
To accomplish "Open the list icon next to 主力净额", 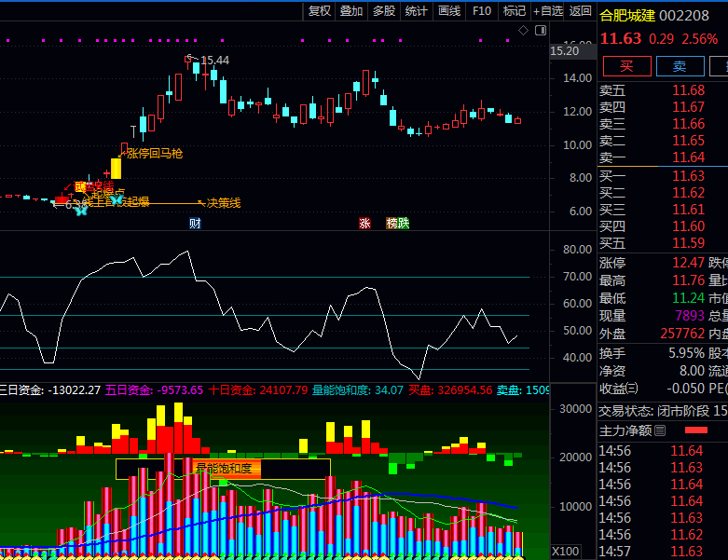I will [x=660, y=430].
